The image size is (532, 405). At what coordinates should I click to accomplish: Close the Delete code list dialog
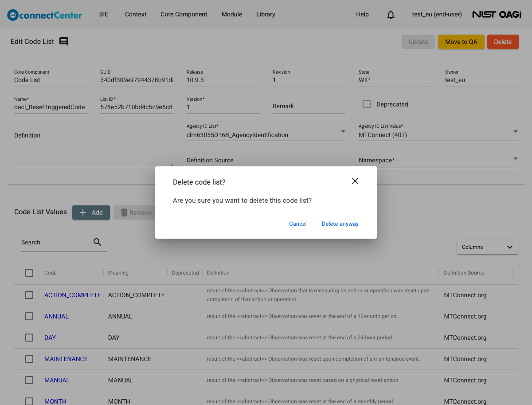[355, 181]
